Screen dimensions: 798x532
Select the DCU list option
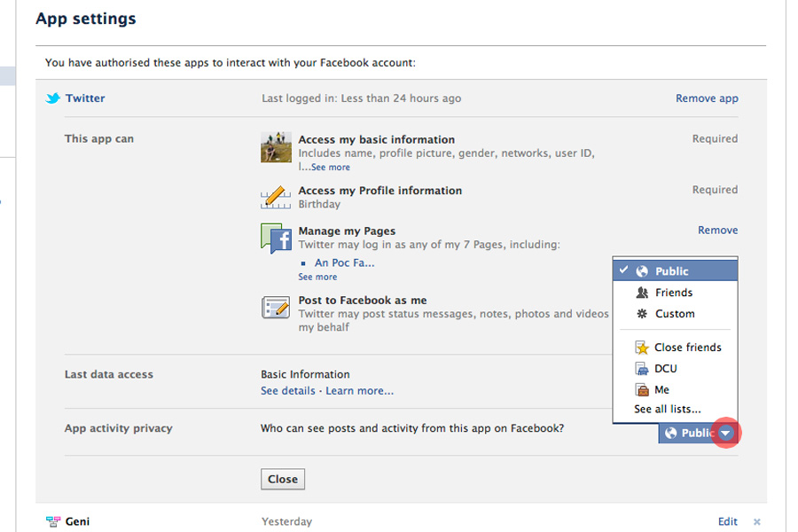pos(665,369)
